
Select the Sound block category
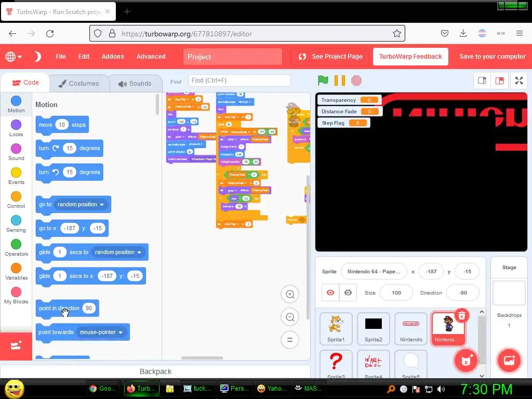tap(16, 152)
